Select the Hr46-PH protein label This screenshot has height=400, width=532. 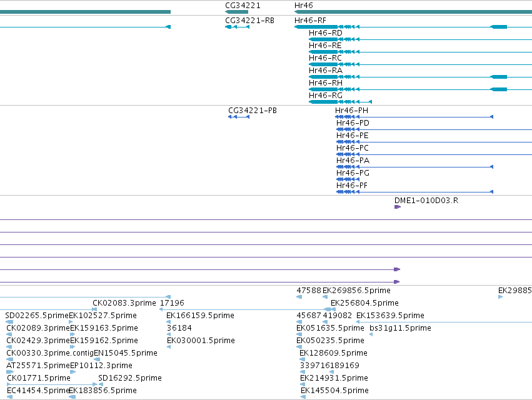(x=351, y=111)
